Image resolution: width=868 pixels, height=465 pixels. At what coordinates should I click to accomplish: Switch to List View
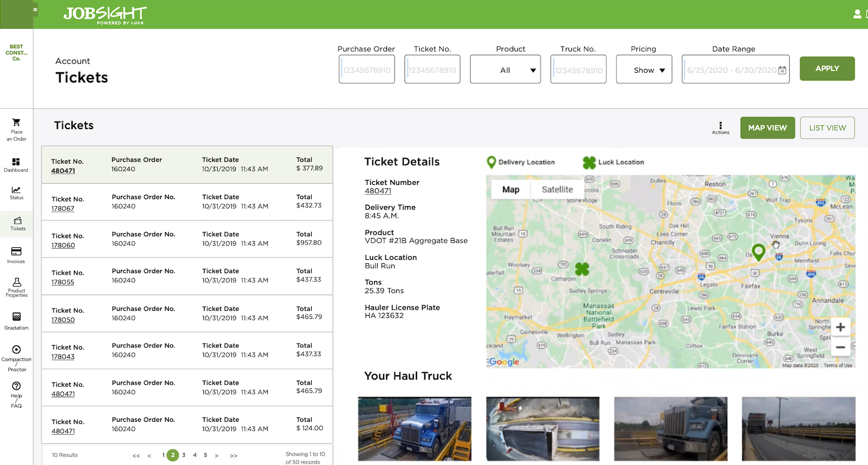click(x=827, y=128)
